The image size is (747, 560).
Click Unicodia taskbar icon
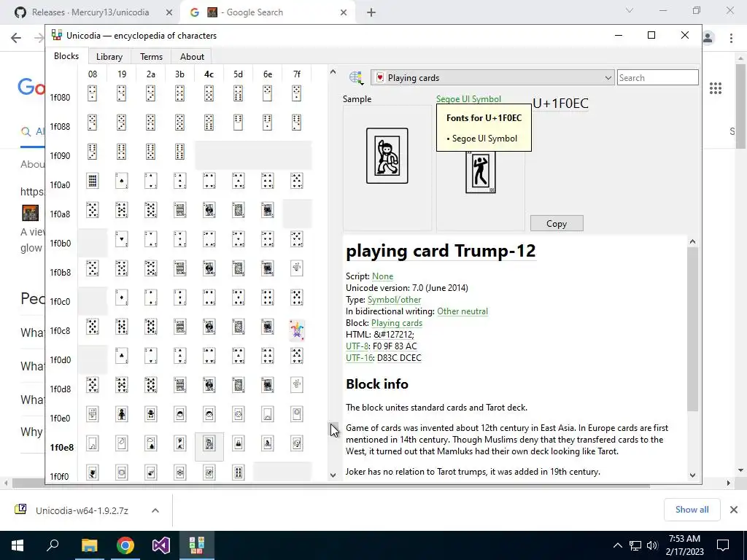[197, 545]
